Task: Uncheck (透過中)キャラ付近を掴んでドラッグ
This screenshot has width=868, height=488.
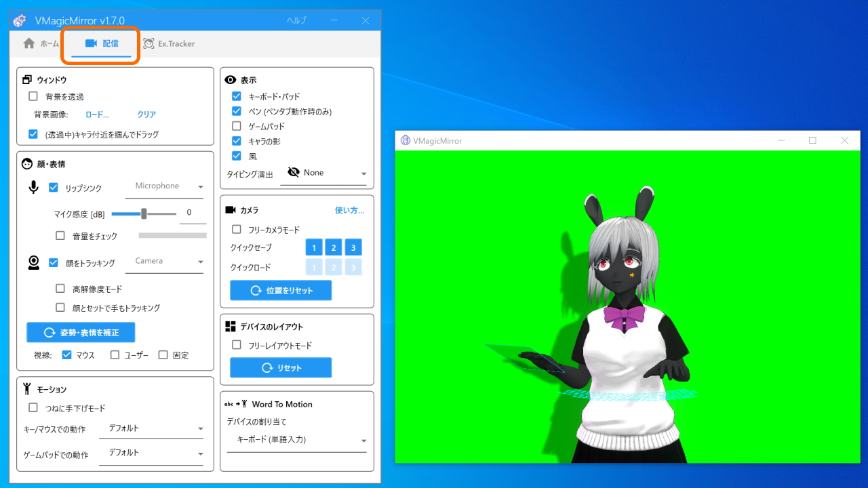Action: (33, 134)
